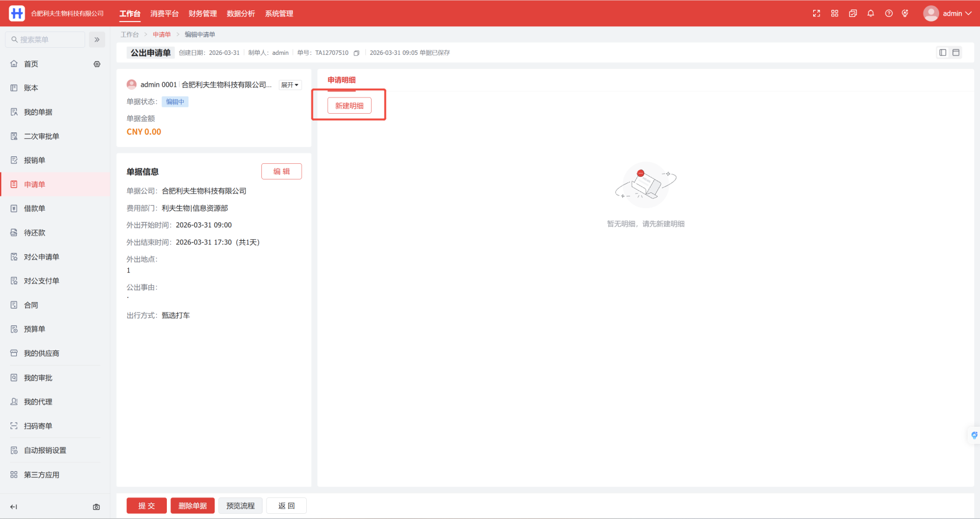Click the home page settings gear icon
980x519 pixels.
97,64
